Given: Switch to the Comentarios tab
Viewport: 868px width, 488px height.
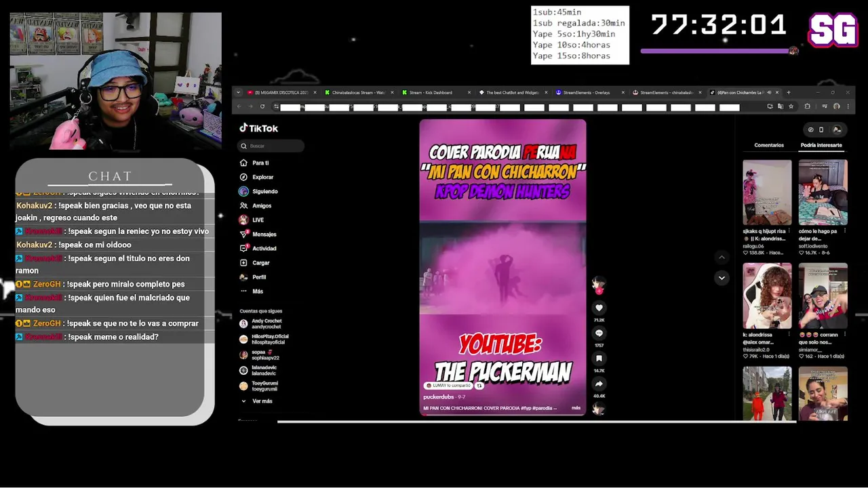Looking at the screenshot, I should click(769, 145).
